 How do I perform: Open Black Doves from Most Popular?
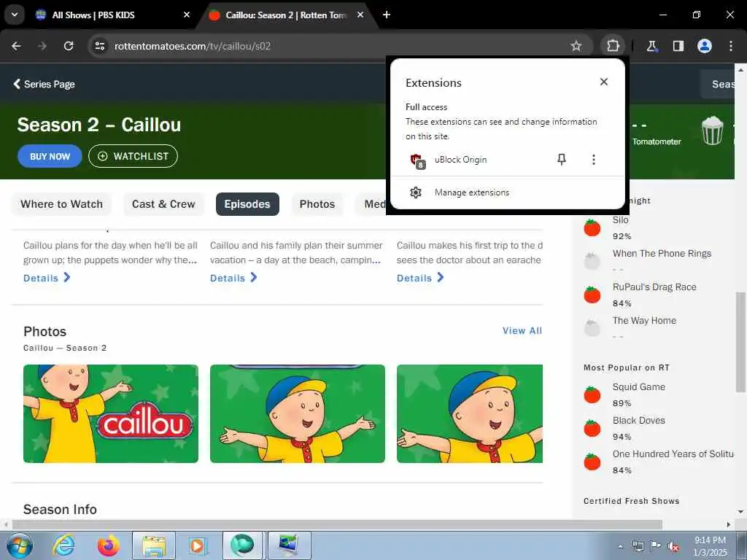point(638,421)
